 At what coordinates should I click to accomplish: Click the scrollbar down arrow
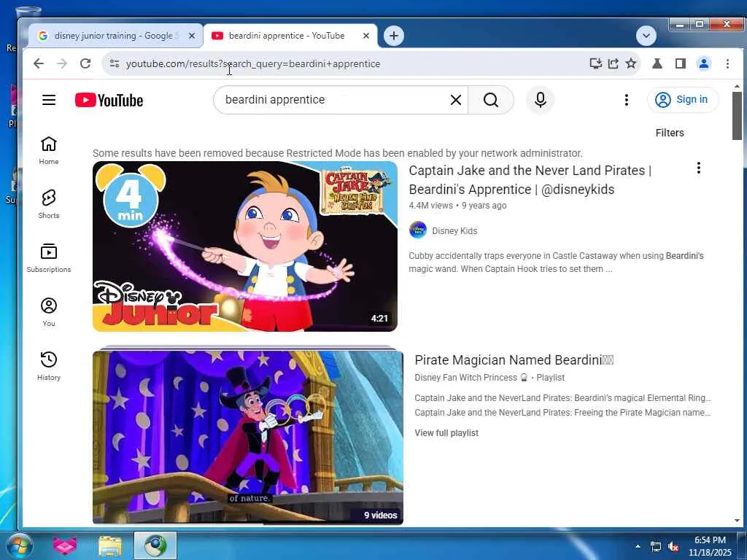pyautogui.click(x=737, y=521)
